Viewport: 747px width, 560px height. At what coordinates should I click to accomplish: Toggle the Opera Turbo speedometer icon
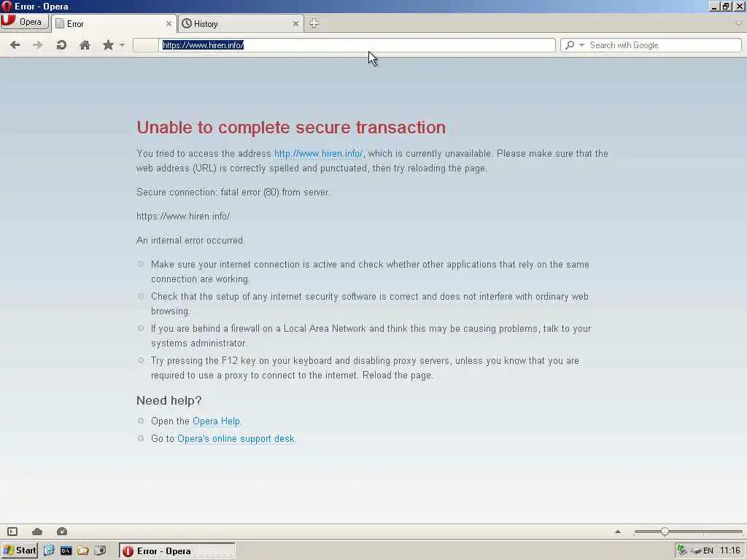tap(62, 532)
